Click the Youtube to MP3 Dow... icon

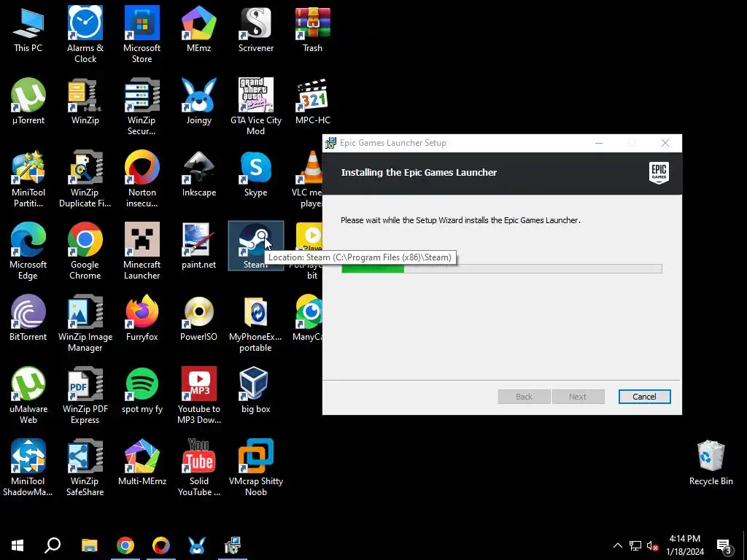(198, 395)
